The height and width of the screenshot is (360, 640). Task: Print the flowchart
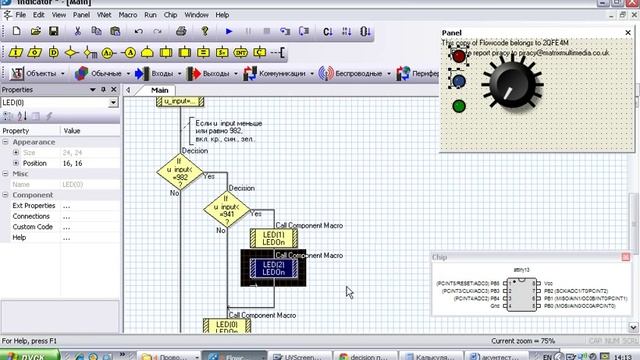pyautogui.click(x=181, y=31)
